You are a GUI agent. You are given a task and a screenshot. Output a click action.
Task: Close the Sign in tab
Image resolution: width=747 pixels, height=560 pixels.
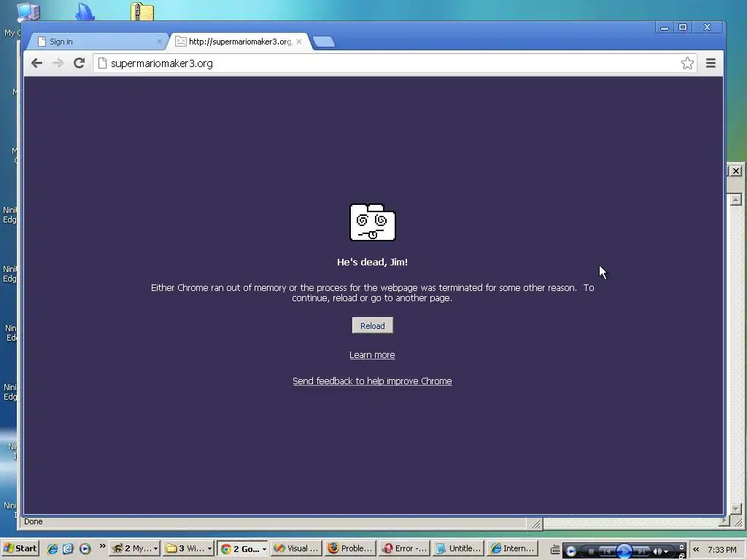160,42
